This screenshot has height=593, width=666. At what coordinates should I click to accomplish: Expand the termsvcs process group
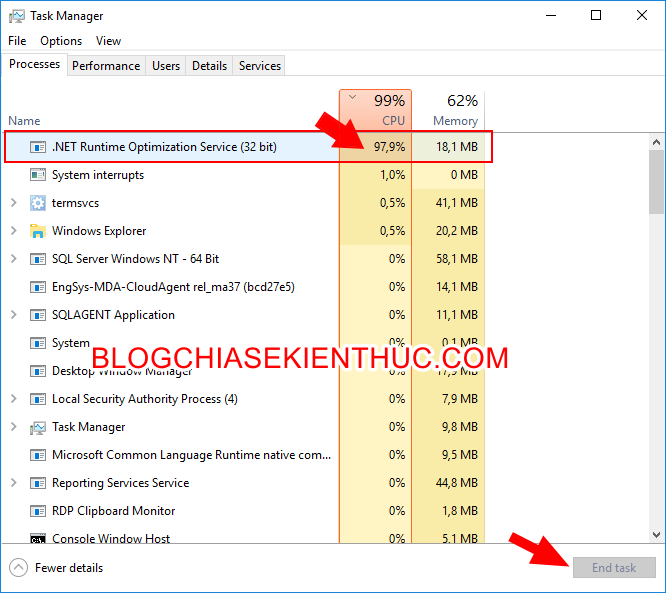[x=14, y=203]
